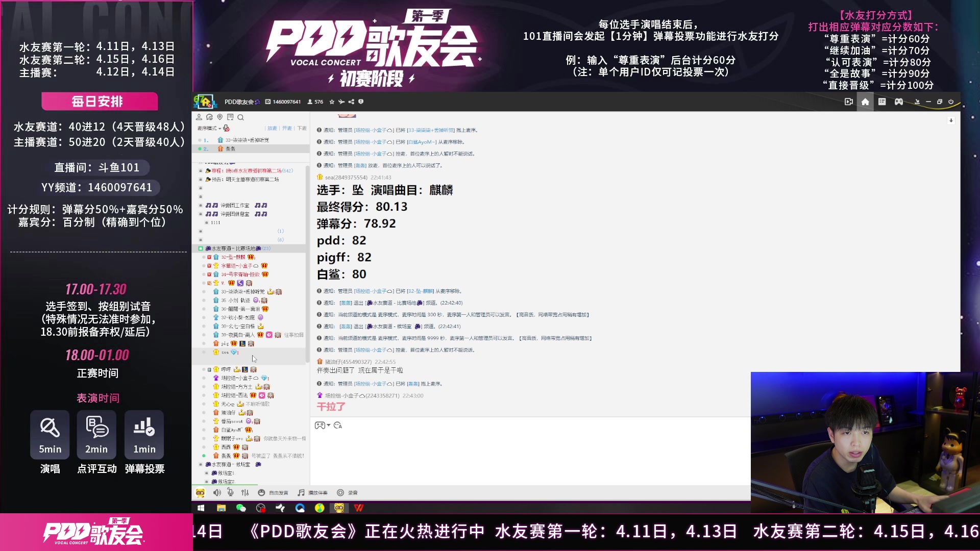Select user 39-夜莫白-离人
The width and height of the screenshot is (980, 551).
[238, 335]
